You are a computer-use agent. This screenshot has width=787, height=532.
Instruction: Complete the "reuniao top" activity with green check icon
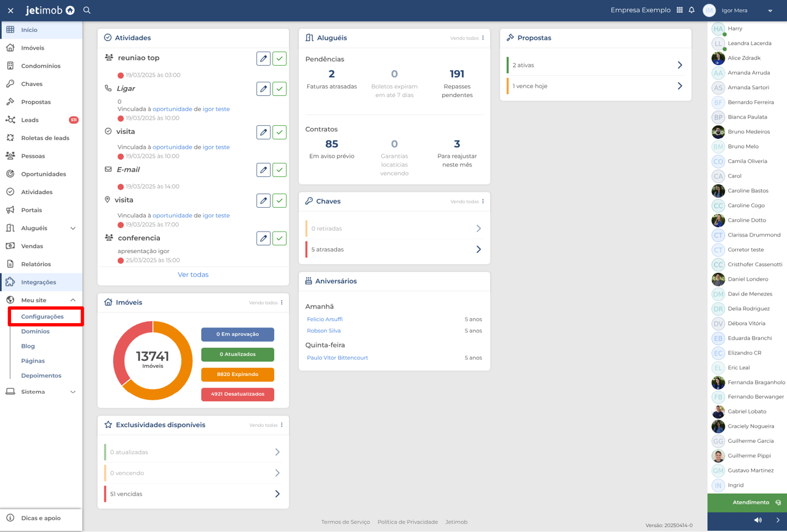(x=279, y=58)
